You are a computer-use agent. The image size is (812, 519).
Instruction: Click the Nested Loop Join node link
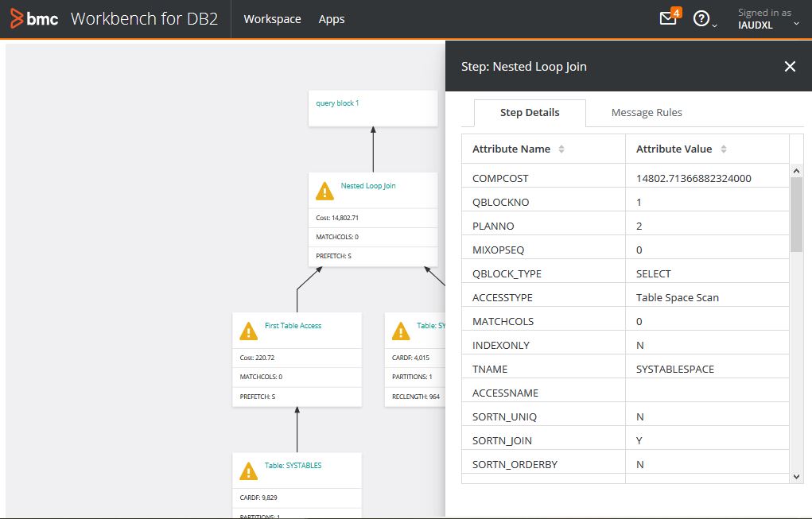point(368,186)
